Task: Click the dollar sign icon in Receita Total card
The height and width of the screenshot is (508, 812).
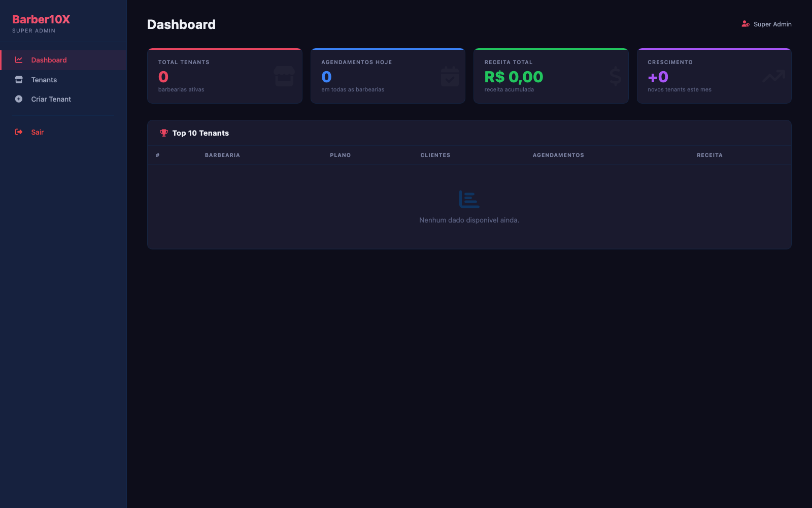Action: point(616,76)
